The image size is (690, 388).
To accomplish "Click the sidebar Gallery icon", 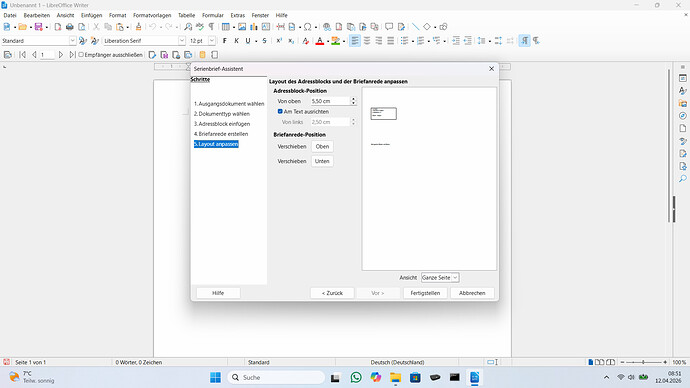I will tap(683, 103).
